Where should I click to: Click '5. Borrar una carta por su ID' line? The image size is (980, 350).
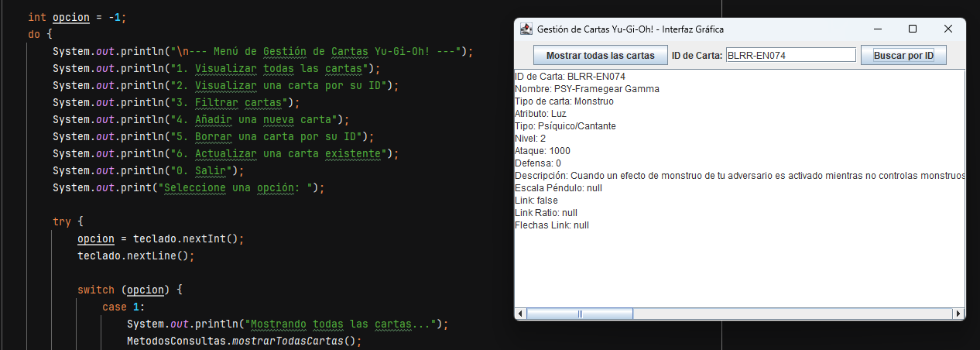coord(213,136)
